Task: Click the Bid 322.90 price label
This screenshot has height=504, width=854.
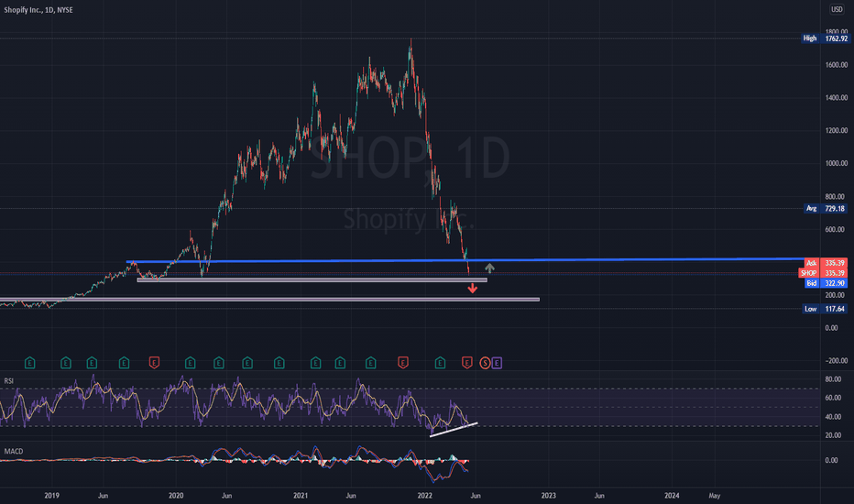Action: [826, 283]
